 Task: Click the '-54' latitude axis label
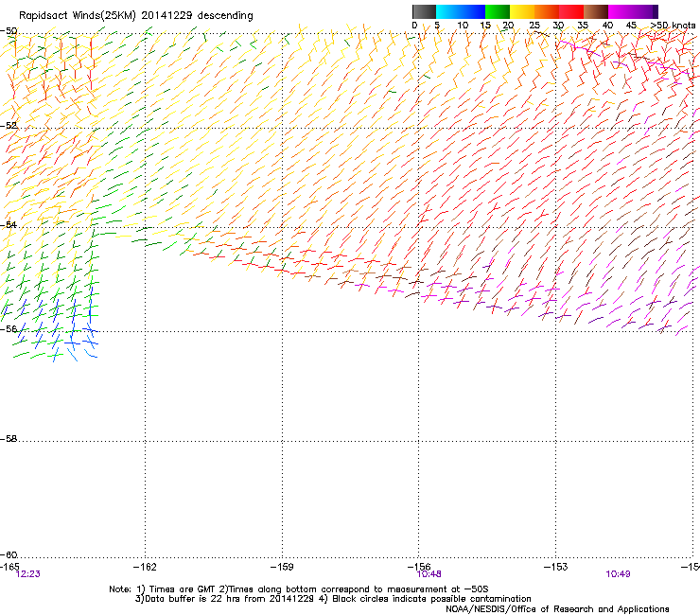(x=9, y=224)
